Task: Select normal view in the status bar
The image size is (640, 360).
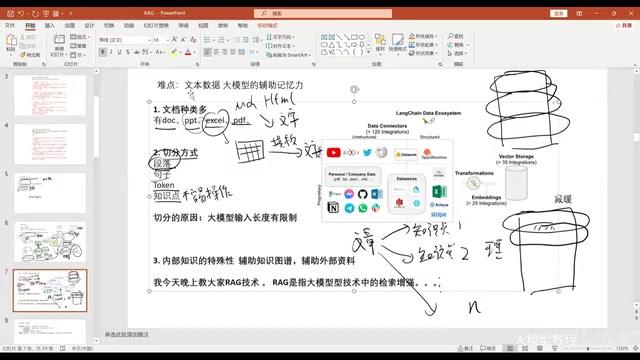Action: click(x=510, y=348)
